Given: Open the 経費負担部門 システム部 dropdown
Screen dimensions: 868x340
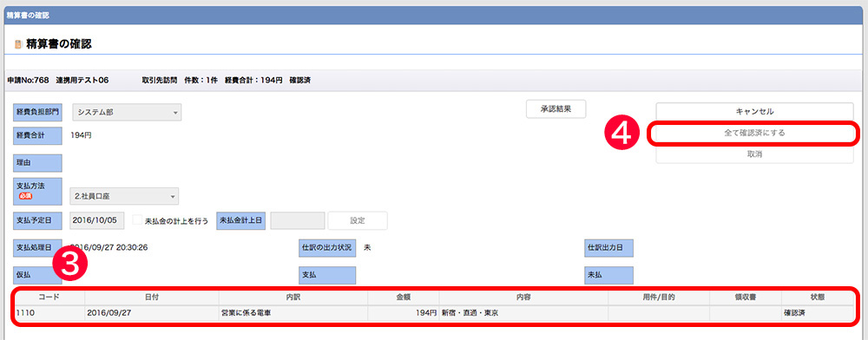Looking at the screenshot, I should point(127,112).
